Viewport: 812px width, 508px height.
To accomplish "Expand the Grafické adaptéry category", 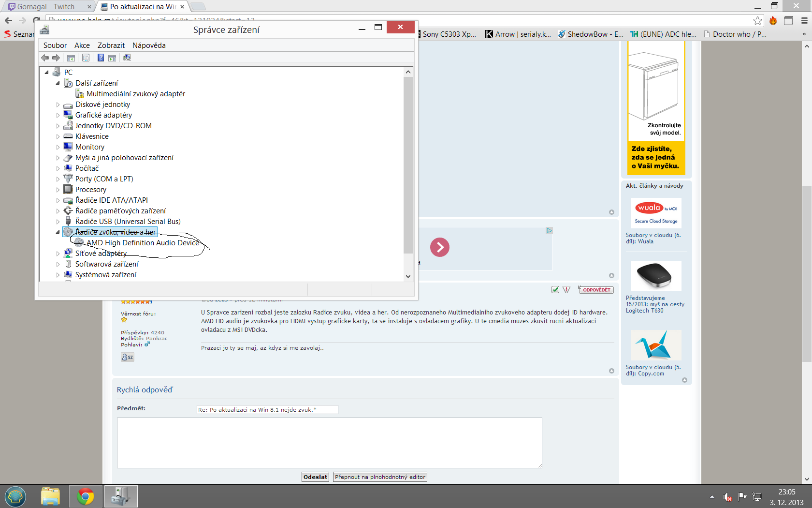I will tap(58, 115).
